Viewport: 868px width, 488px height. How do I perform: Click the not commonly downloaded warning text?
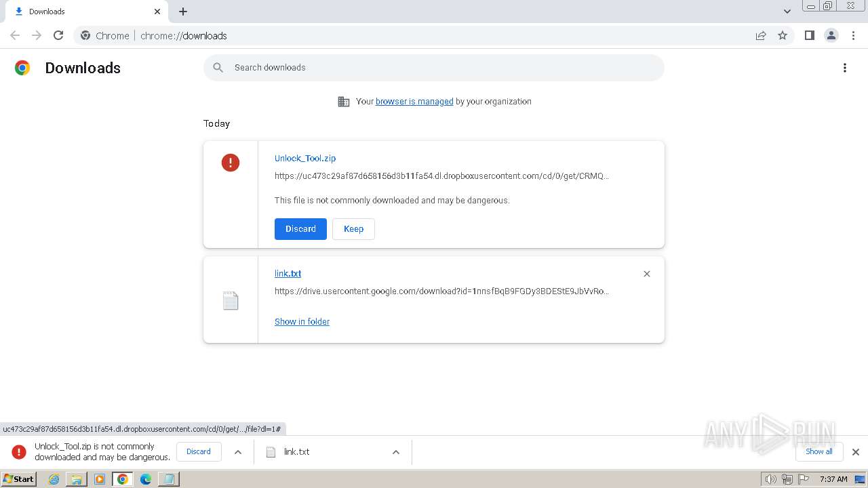click(392, 201)
